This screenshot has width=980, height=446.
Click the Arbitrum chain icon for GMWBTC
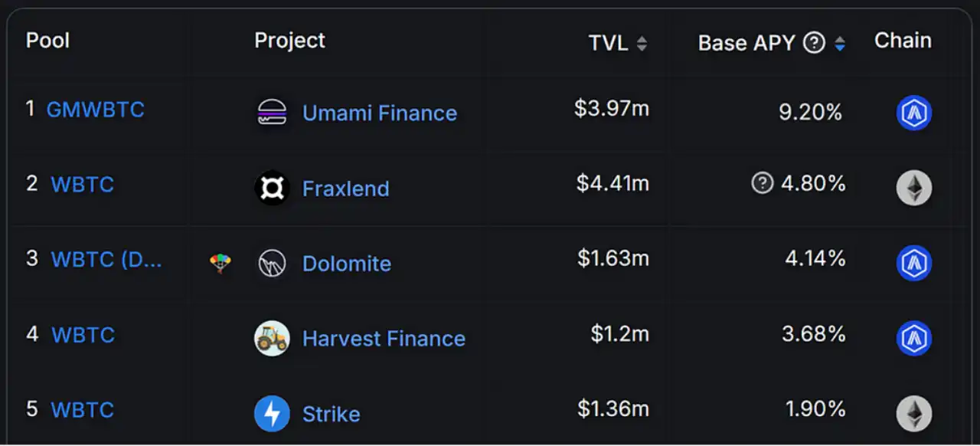tap(913, 113)
